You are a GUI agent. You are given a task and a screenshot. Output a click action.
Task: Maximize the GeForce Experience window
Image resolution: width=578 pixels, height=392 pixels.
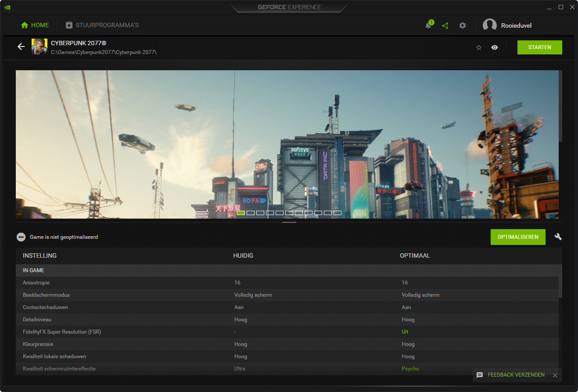pos(560,7)
